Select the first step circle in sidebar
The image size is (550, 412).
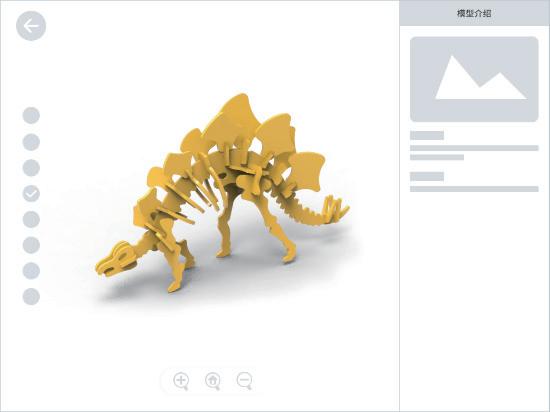[31, 115]
